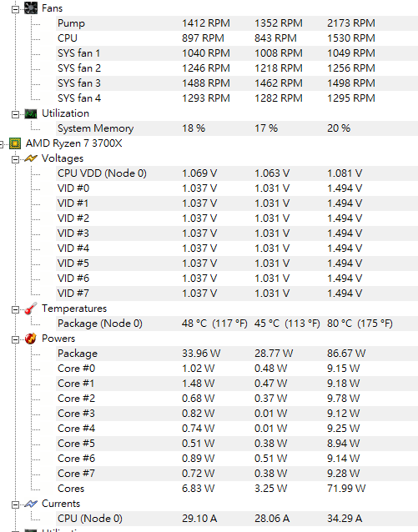This screenshot has width=418, height=532.
Task: Select the Powers tree label
Action: tap(58, 339)
